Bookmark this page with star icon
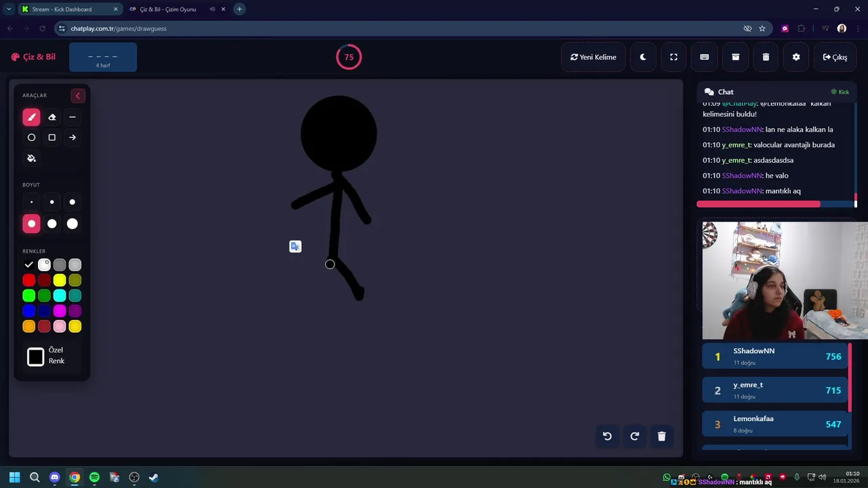 pos(762,28)
